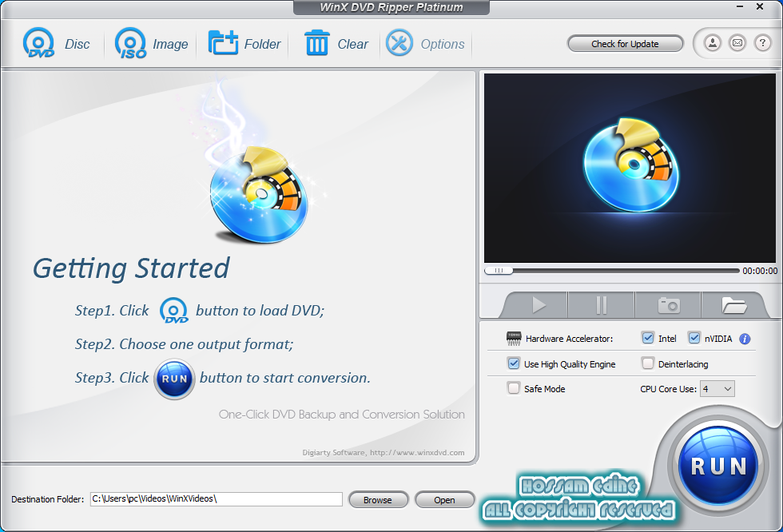Screen dimensions: 783x532
Task: Click small RUN icon in Step3
Action: 174,379
